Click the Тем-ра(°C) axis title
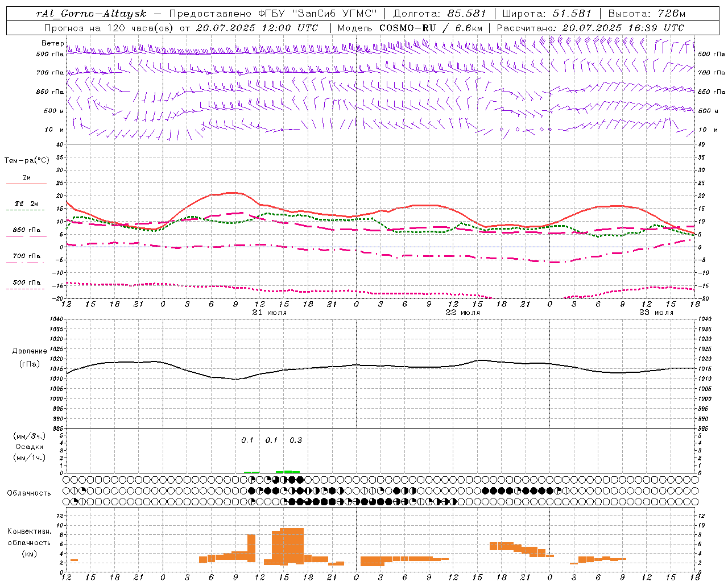Screen dimensions: 728x582 click(27, 161)
